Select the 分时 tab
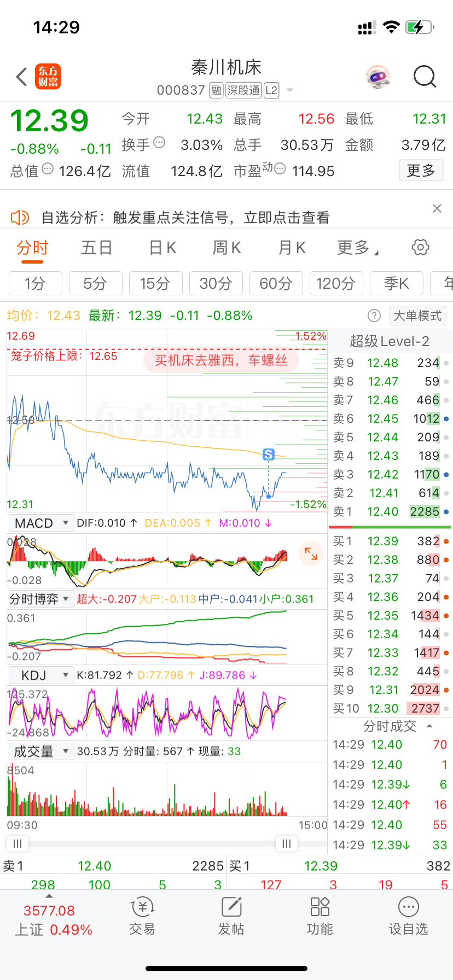This screenshot has width=453, height=980. click(32, 248)
